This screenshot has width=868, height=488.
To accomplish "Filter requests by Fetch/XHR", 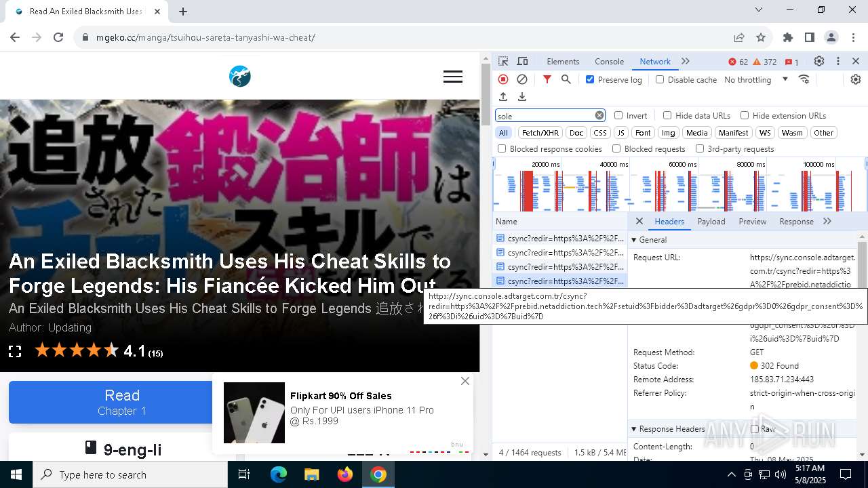I will point(540,133).
